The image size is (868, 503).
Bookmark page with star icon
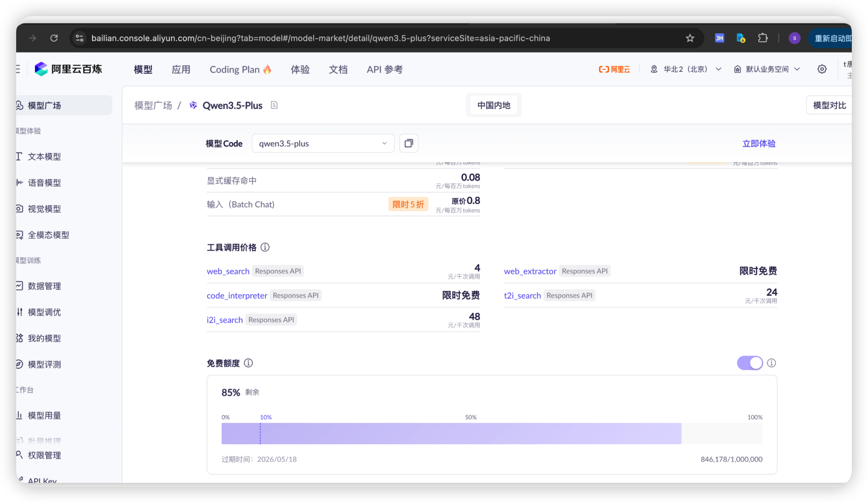(690, 38)
